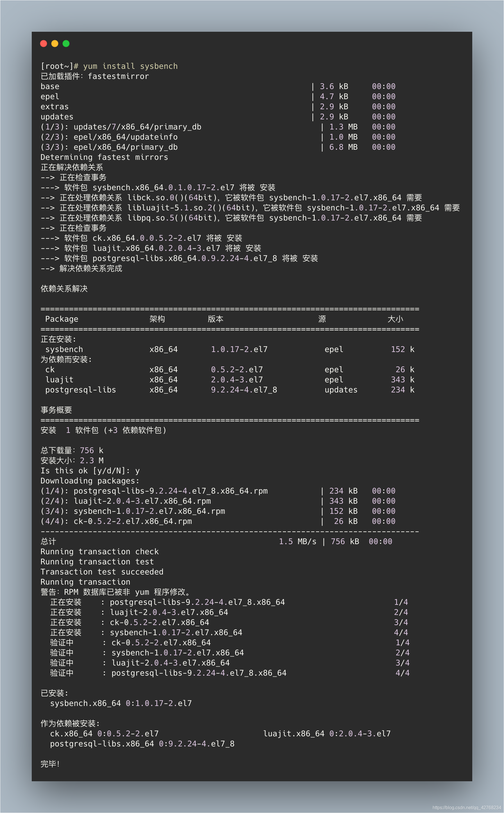
Task: Click 'postgresql-libs.x86_64 0:9.2.24-4.el7_8' entry
Action: [142, 744]
